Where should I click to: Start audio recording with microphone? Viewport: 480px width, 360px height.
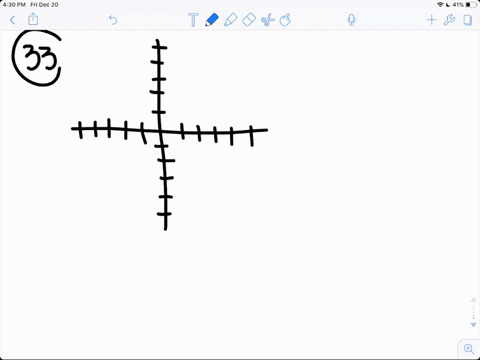tap(351, 20)
